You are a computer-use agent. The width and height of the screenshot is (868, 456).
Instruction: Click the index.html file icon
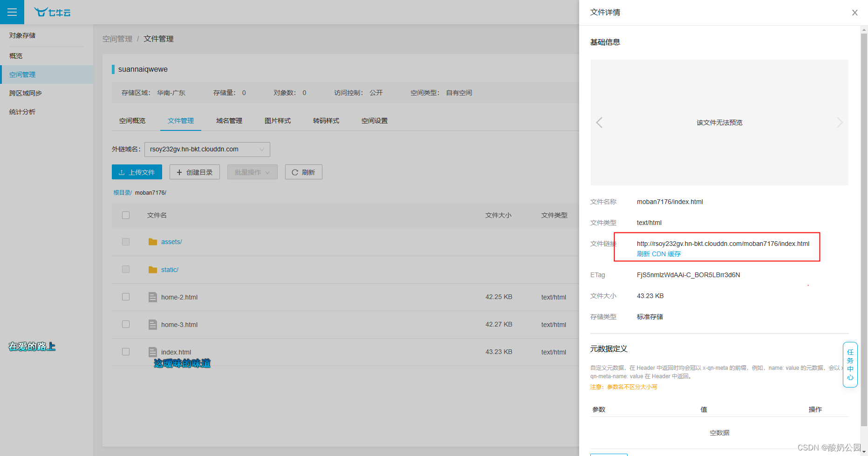coord(153,352)
